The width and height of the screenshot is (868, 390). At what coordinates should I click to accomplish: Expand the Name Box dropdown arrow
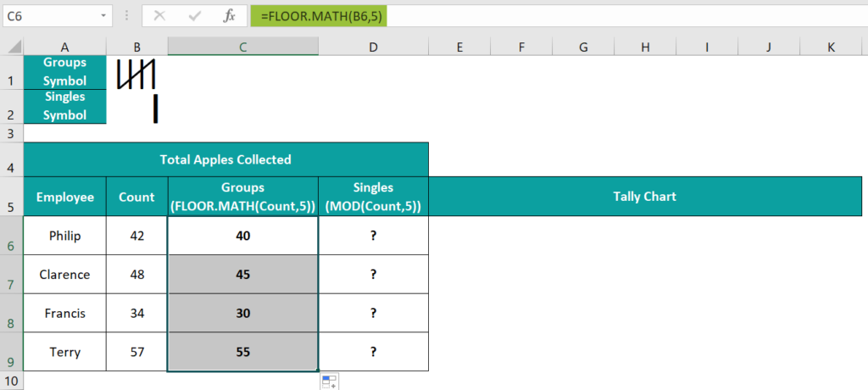[x=103, y=16]
